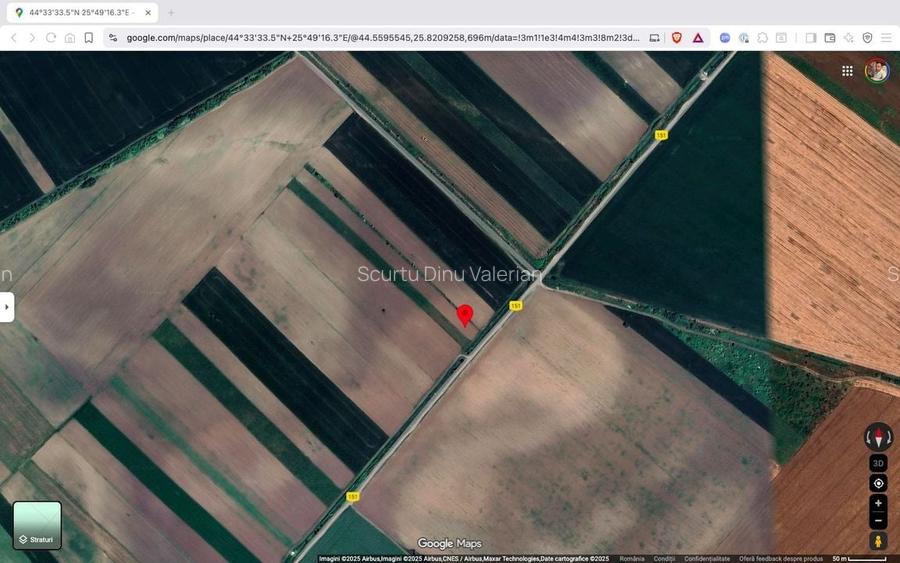
Task: Open the Straturi layers thumbnail
Action: [37, 526]
